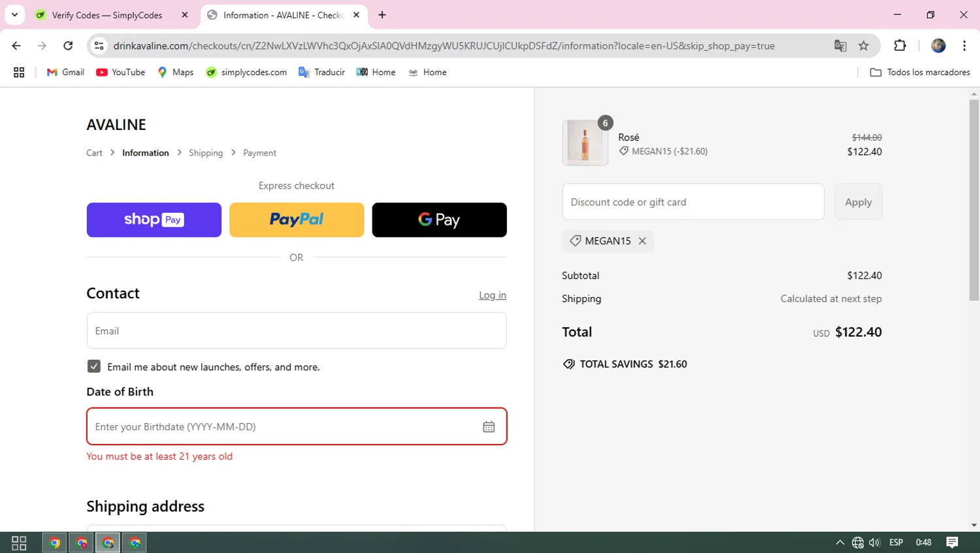This screenshot has height=553, width=980.
Task: Bookmark this page with star icon
Action: pyautogui.click(x=864, y=46)
